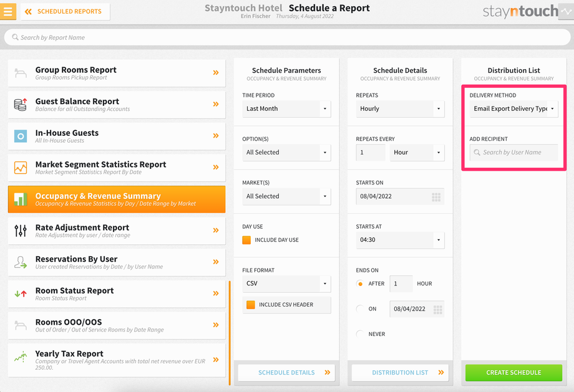Select Yearly Tax Report
This screenshot has width=574, height=392.
coord(117,360)
